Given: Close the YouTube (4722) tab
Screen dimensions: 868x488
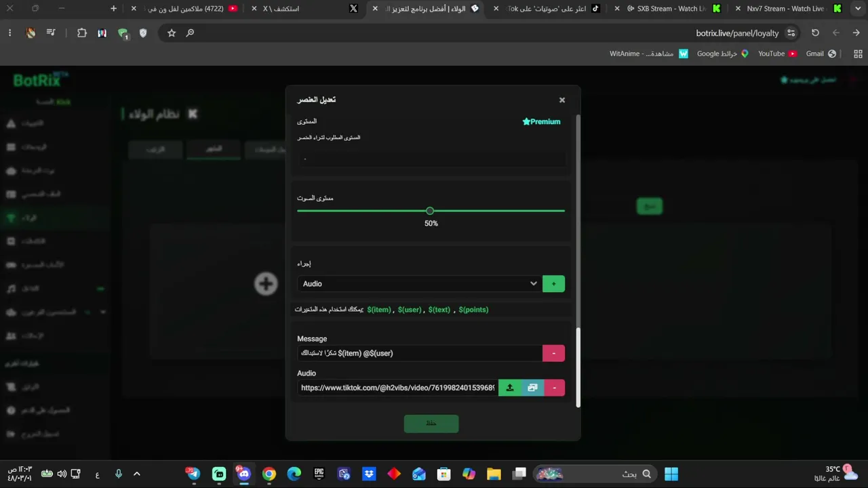Looking at the screenshot, I should 134,9.
